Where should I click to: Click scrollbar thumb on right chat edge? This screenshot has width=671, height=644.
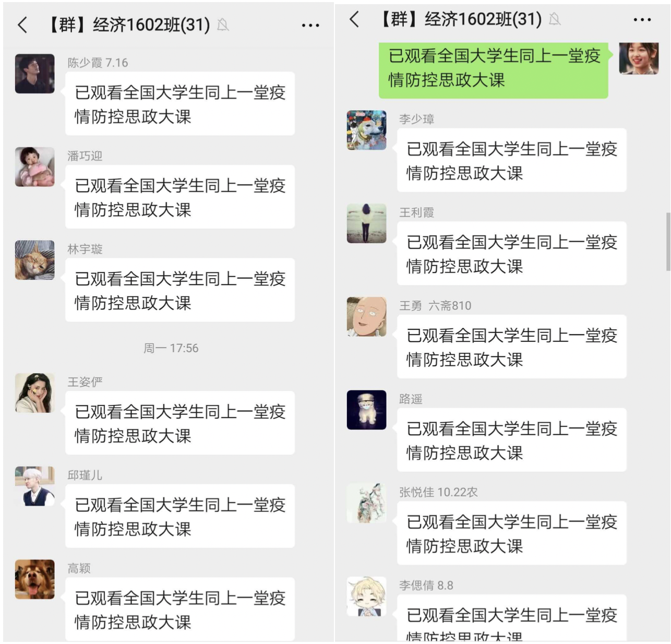click(x=668, y=242)
